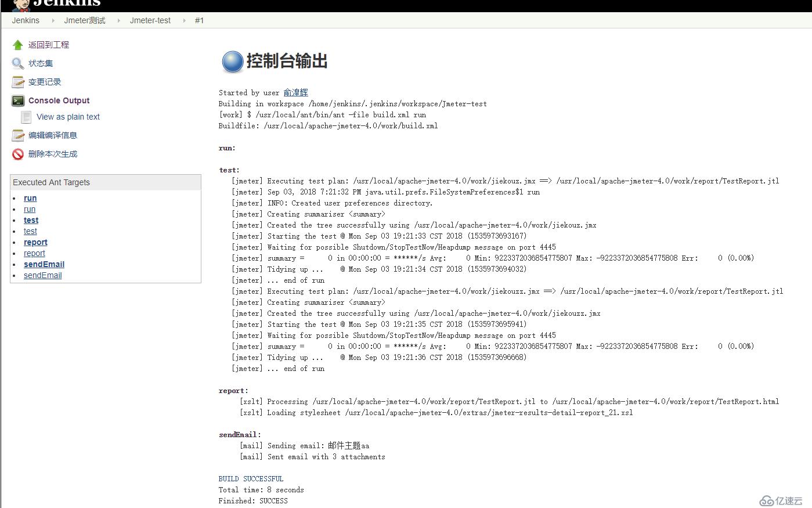The image size is (812, 508).
Task: Click the red prohibition icon for 删除本次生成
Action: (x=18, y=154)
